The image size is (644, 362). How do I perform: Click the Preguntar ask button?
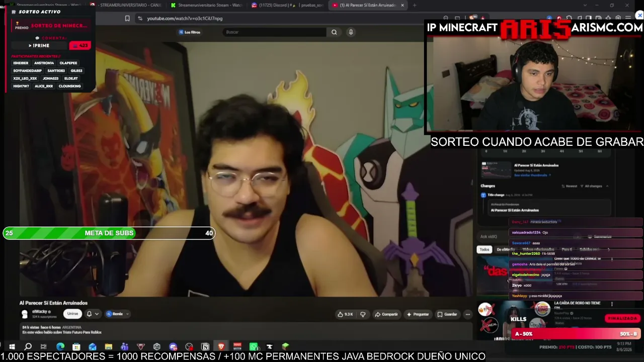click(418, 314)
